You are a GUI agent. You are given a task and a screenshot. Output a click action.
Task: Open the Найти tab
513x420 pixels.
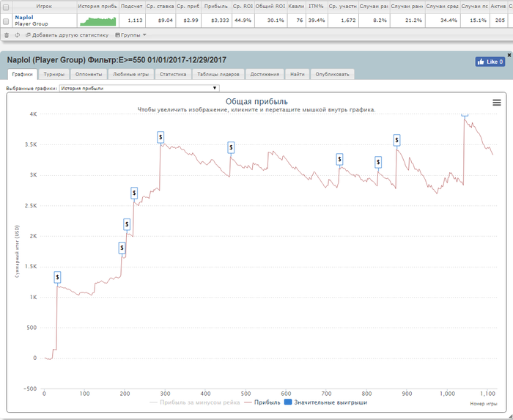(x=298, y=74)
